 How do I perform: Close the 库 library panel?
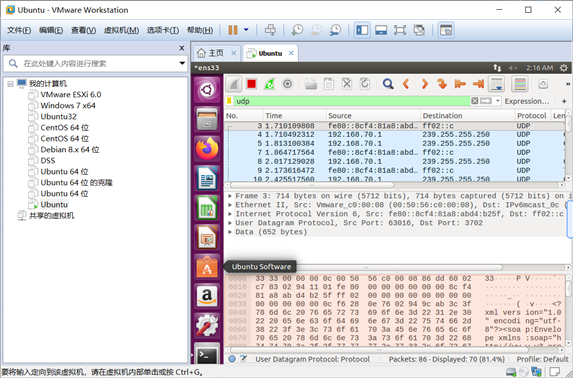tap(182, 48)
